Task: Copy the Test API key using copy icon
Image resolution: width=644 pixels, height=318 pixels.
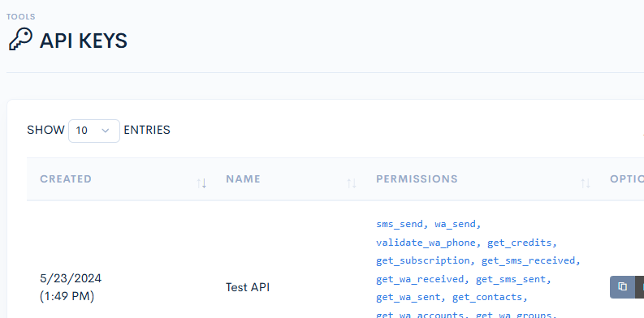Action: 622,286
